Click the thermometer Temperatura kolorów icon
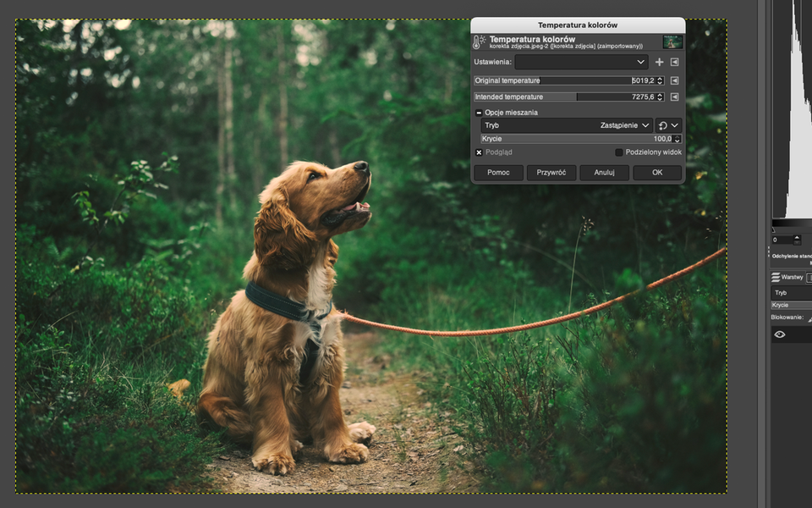Viewport: 812px width, 508px height. pyautogui.click(x=480, y=41)
